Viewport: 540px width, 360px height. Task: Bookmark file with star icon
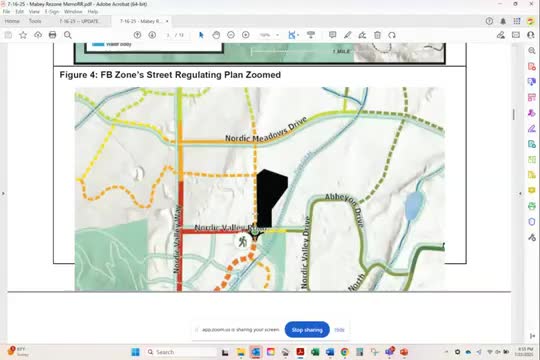[x=23, y=35]
